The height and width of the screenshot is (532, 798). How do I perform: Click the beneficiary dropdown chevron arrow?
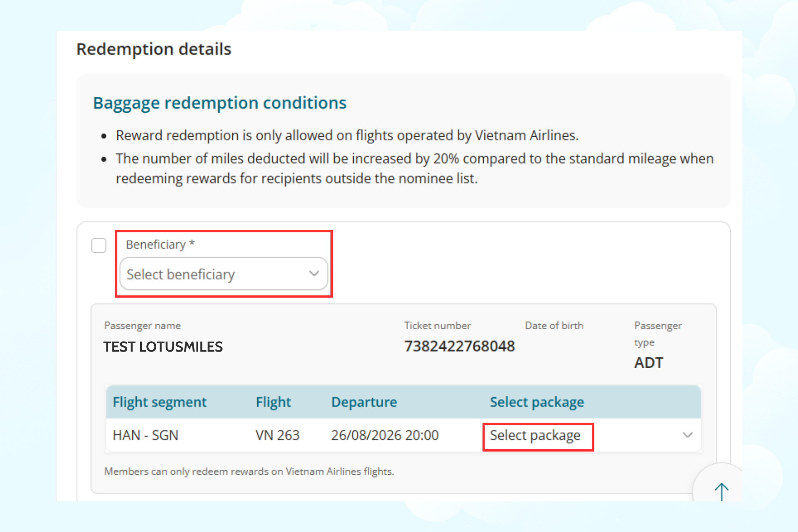314,273
